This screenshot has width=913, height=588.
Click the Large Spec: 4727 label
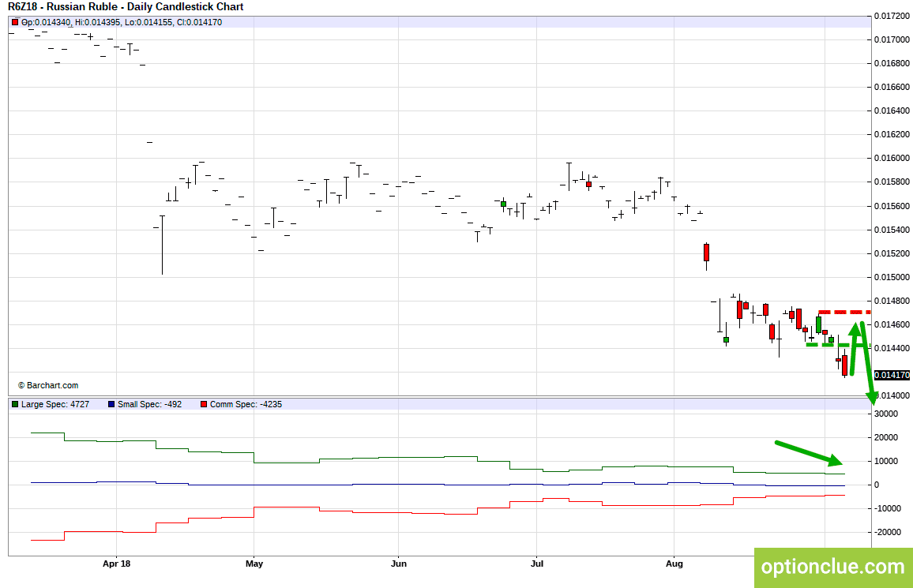click(55, 404)
